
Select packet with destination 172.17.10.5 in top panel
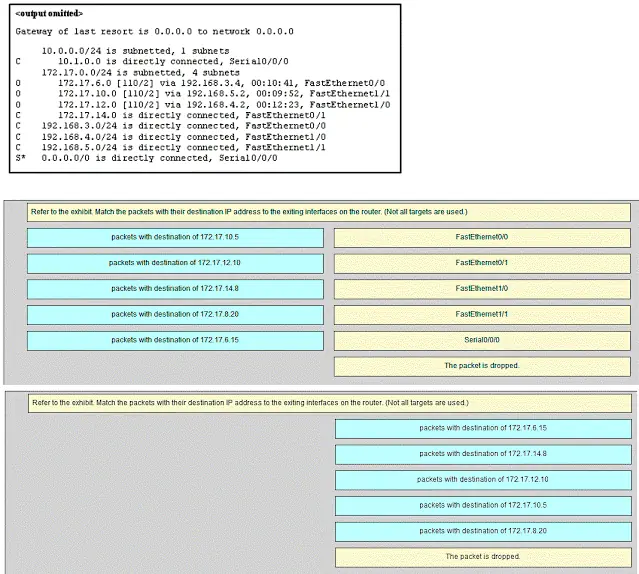point(175,238)
